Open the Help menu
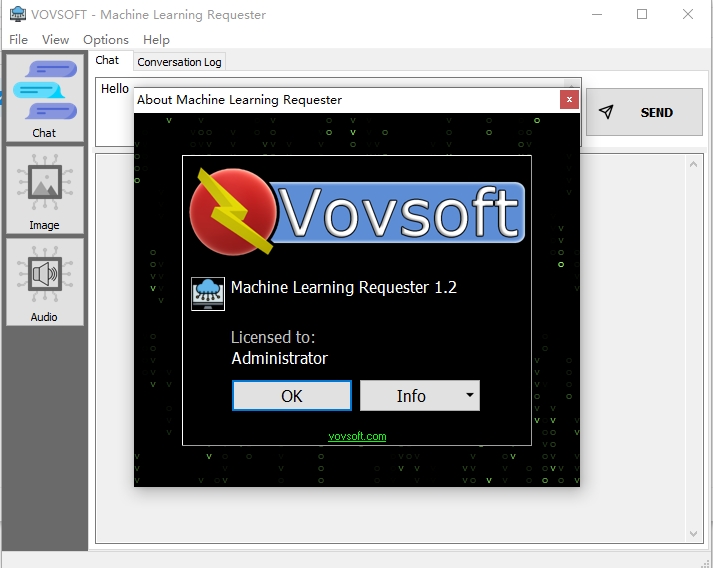This screenshot has height=568, width=713. 156,40
